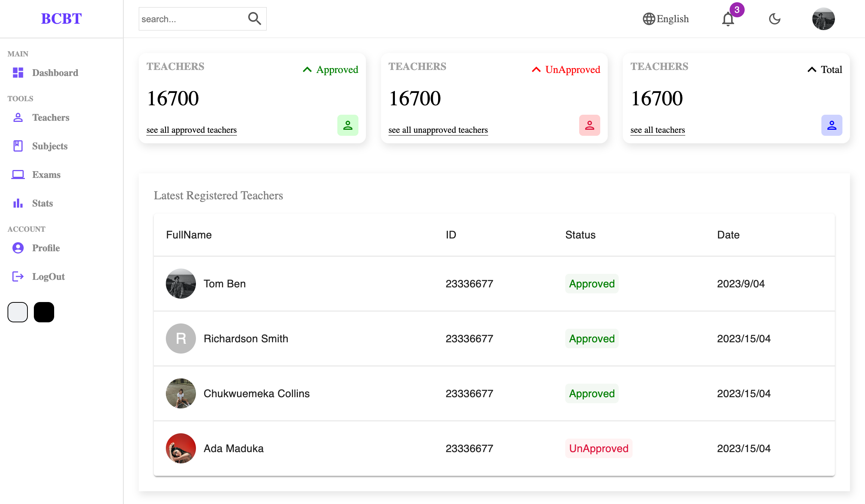Click green approved teachers person icon
The image size is (865, 504).
pos(348,125)
